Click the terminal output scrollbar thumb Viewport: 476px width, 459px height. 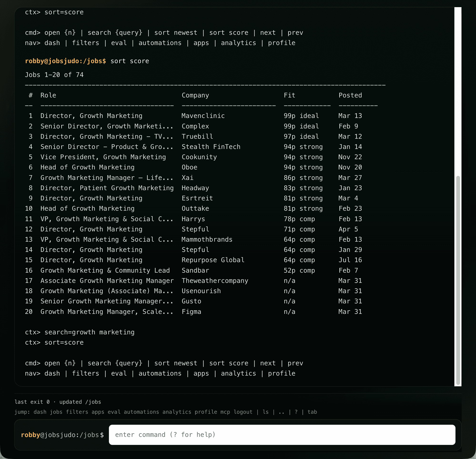point(458,280)
